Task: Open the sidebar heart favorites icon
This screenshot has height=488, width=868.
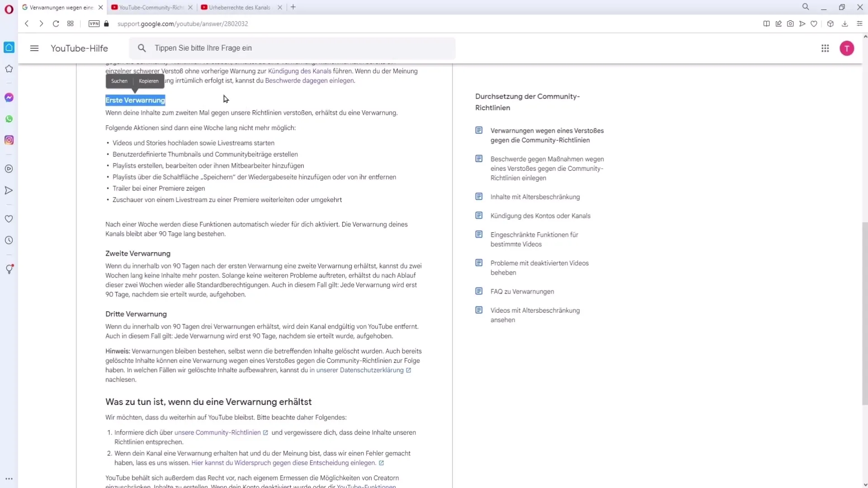Action: pos(9,219)
